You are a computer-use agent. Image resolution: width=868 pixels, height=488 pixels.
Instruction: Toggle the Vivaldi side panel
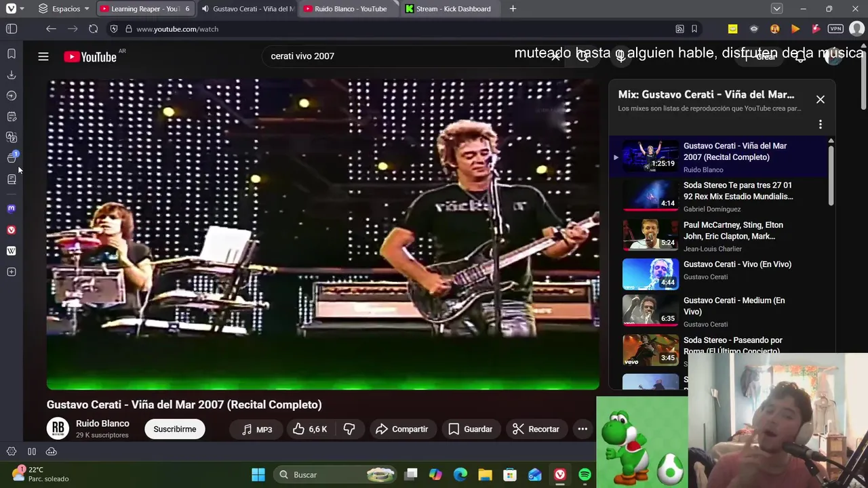tap(12, 29)
